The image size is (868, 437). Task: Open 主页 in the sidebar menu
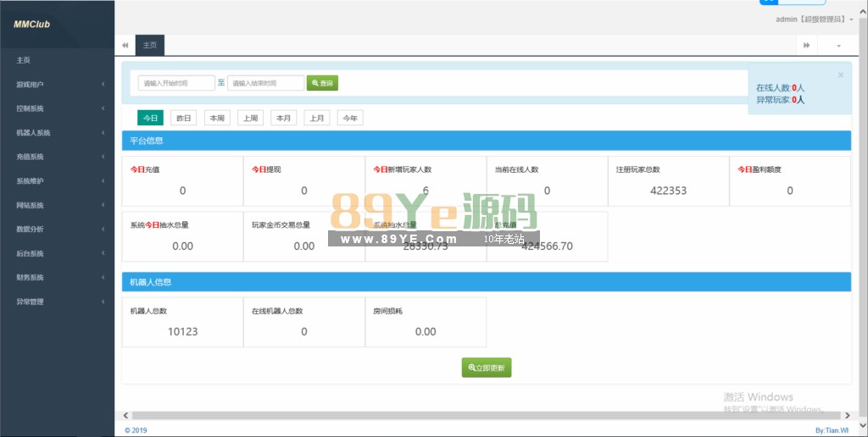[24, 60]
